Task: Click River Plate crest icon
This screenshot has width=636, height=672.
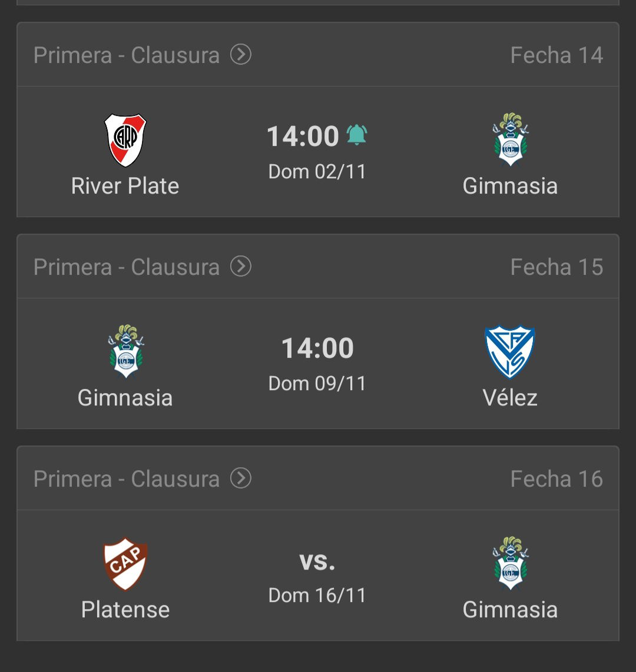Action: click(x=125, y=141)
